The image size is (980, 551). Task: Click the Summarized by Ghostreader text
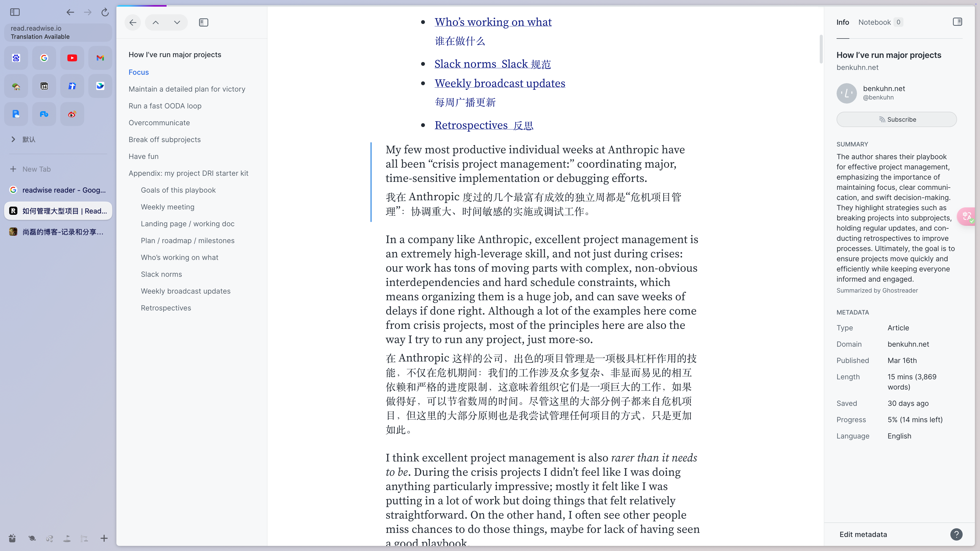click(x=877, y=291)
